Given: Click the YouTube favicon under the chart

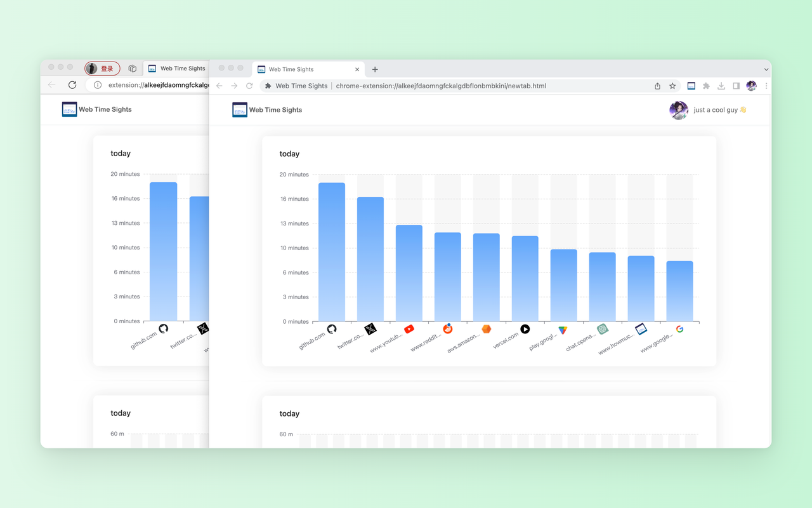Looking at the screenshot, I should point(409,329).
